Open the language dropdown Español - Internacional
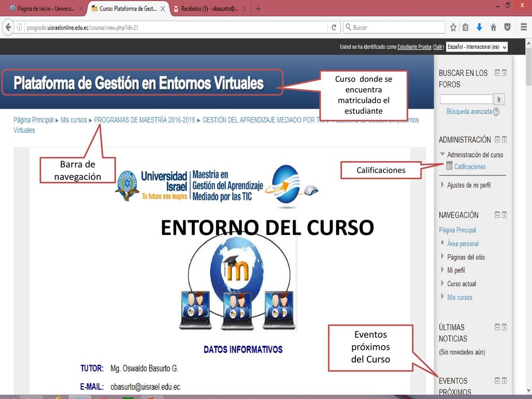 pos(477,47)
